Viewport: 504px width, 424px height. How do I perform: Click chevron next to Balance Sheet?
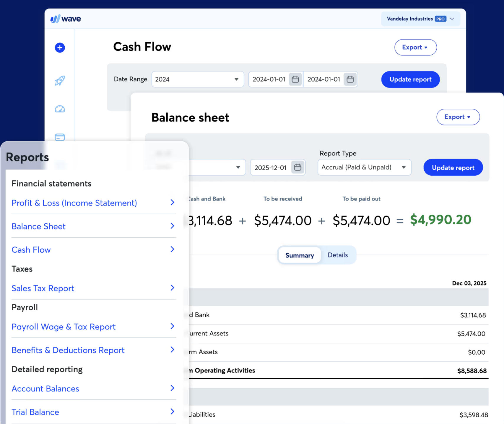tap(173, 226)
